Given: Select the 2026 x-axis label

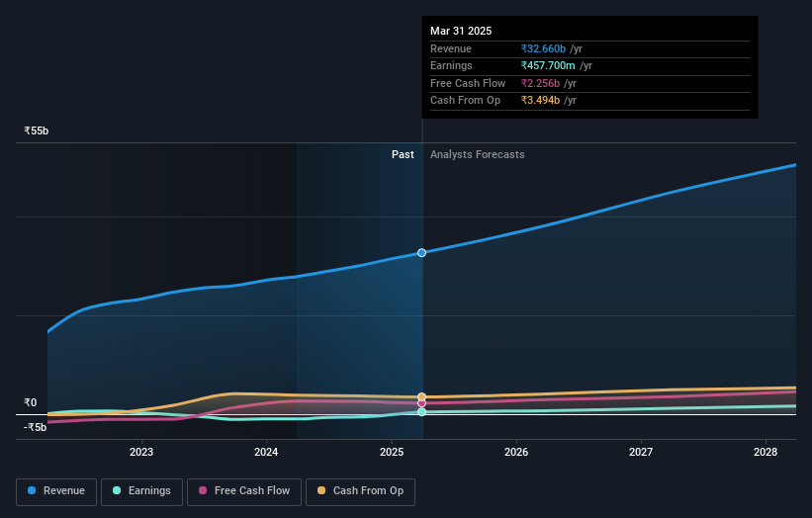Looking at the screenshot, I should click(516, 452).
